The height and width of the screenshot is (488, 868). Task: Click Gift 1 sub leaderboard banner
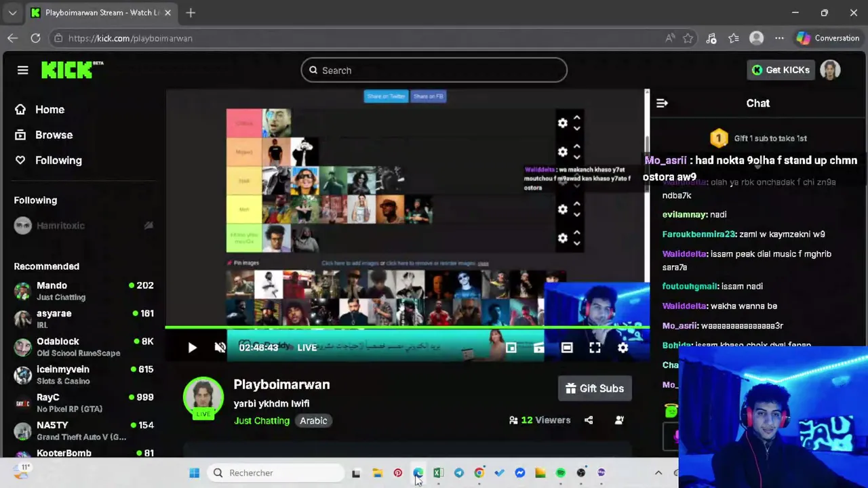tap(758, 138)
